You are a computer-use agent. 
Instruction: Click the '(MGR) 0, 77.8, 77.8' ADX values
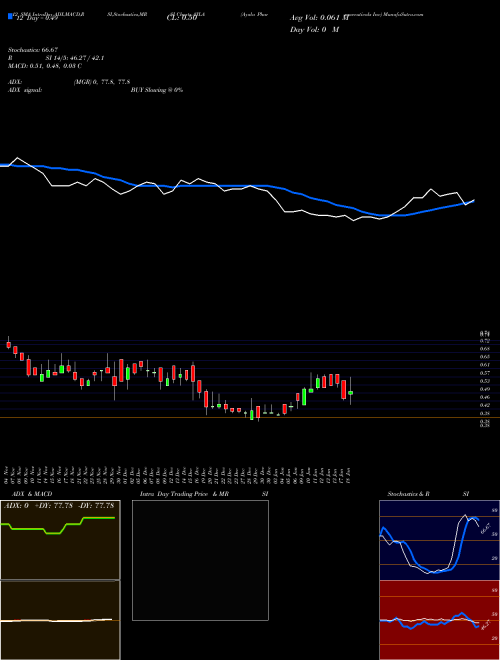(101, 82)
